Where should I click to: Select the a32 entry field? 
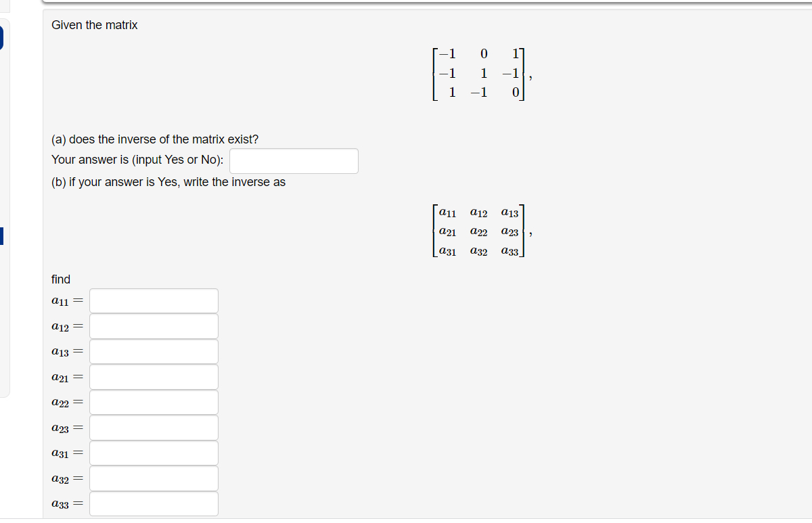pyautogui.click(x=154, y=478)
